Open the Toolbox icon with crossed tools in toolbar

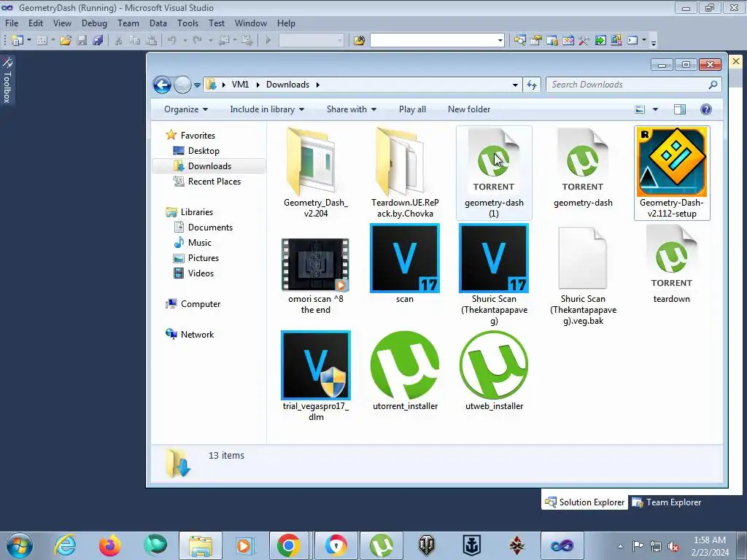(584, 41)
